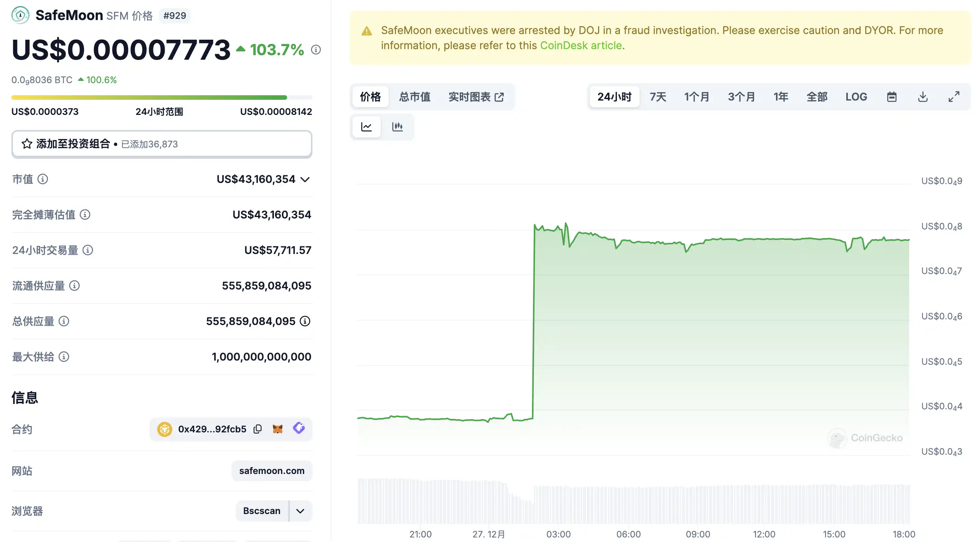This screenshot has height=542, width=980.
Task: Open the 实时图表 live chart tab
Action: 476,97
